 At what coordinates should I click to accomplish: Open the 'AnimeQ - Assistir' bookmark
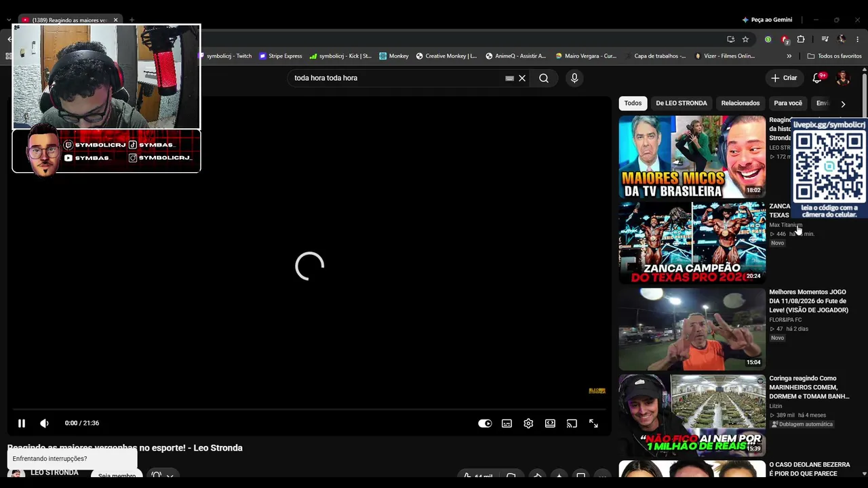[515, 56]
